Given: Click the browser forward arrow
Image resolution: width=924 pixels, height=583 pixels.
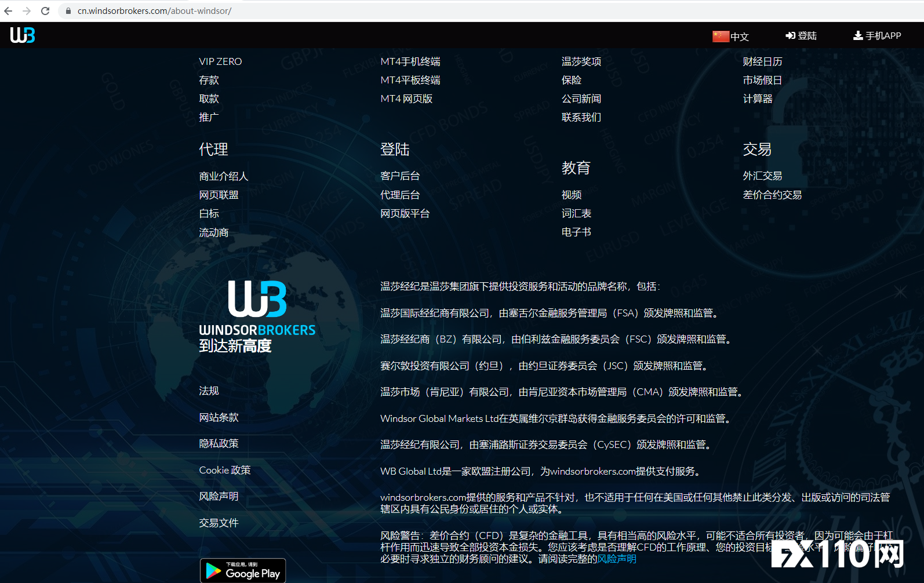Looking at the screenshot, I should (x=27, y=11).
